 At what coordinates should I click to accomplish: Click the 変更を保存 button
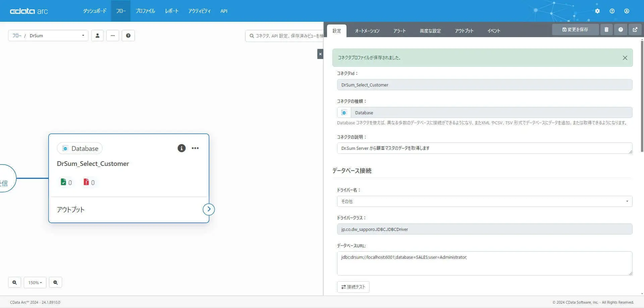click(x=575, y=29)
